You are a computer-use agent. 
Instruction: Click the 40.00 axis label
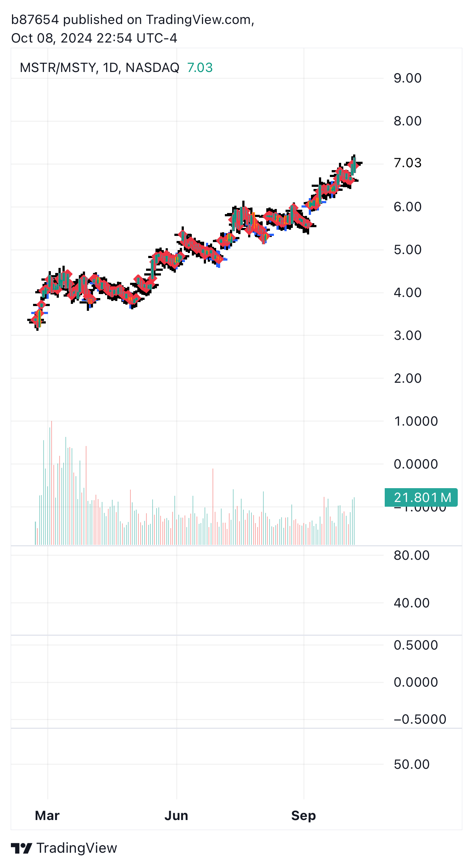(x=412, y=603)
